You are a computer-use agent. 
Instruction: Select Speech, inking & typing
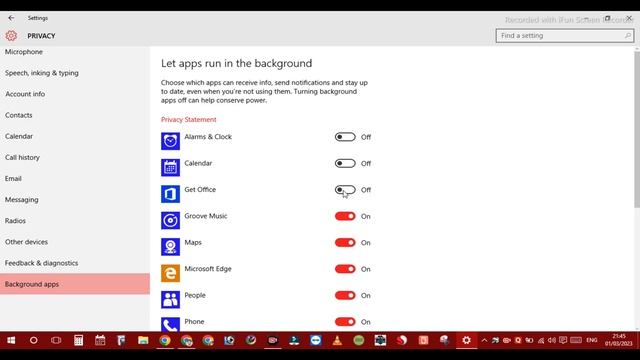[x=75, y=73]
